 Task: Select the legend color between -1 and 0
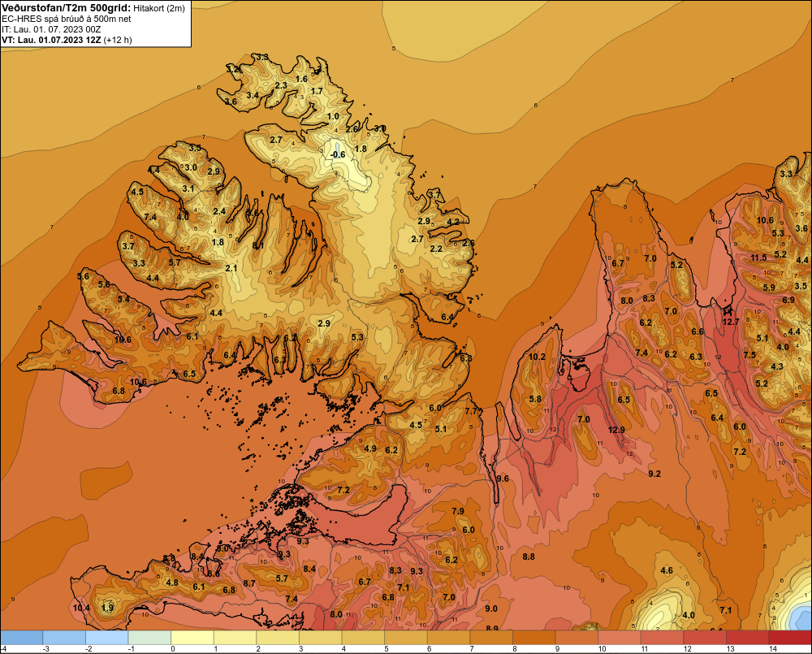[x=149, y=638]
